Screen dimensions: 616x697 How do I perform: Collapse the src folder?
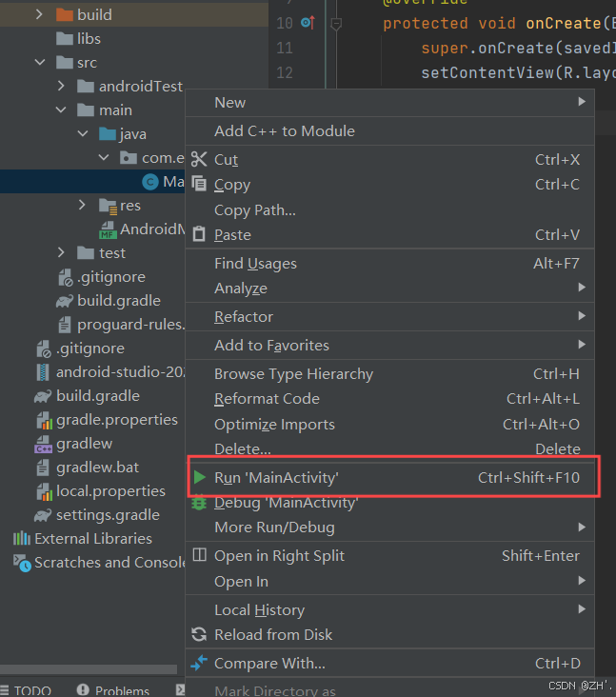[40, 62]
